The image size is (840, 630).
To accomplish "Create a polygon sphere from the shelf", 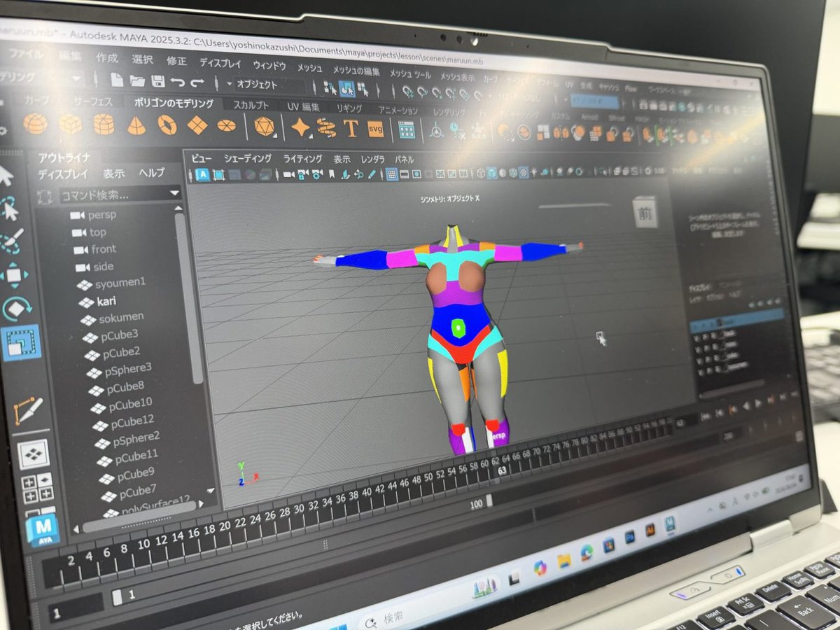I will pyautogui.click(x=35, y=123).
